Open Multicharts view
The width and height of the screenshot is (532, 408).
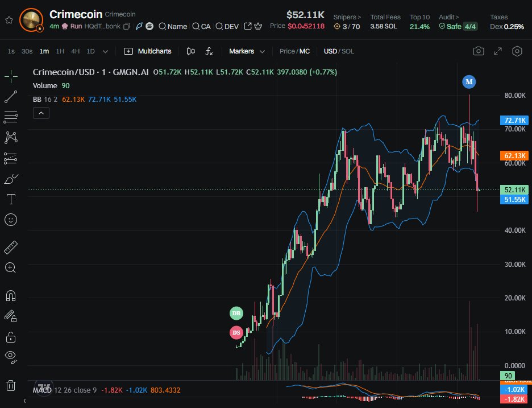pos(148,51)
